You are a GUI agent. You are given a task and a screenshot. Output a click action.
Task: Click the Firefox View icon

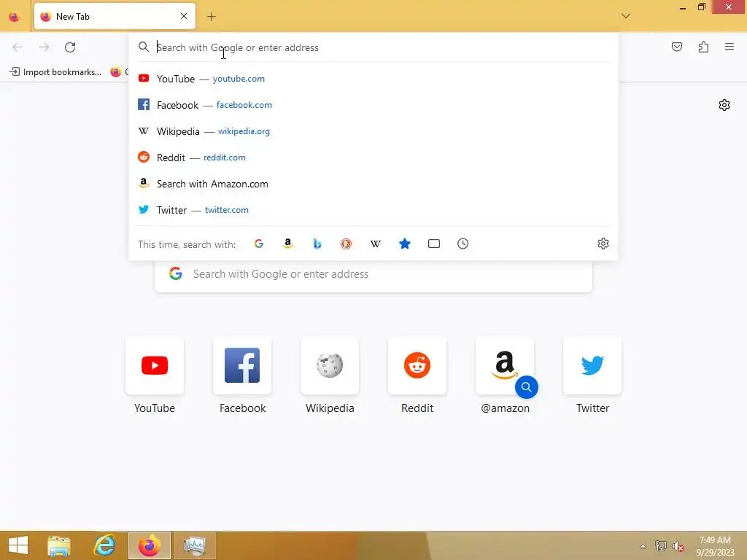[15, 16]
